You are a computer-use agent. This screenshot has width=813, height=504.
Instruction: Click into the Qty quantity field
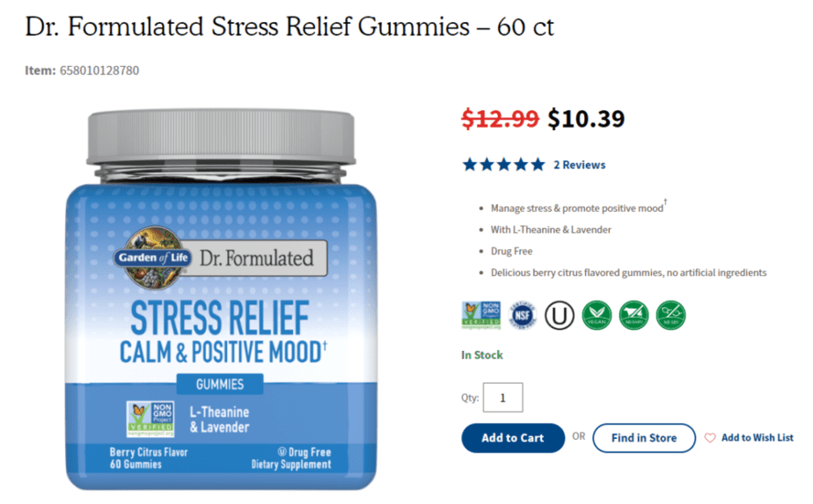[502, 398]
